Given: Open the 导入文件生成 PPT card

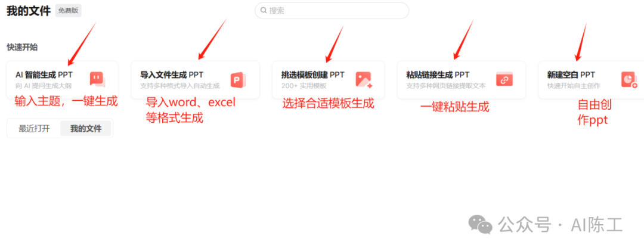Looking at the screenshot, I should tap(195, 80).
